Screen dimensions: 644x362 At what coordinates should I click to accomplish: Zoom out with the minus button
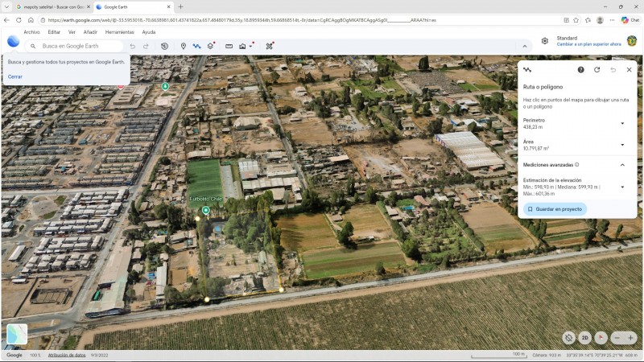pyautogui.click(x=617, y=338)
